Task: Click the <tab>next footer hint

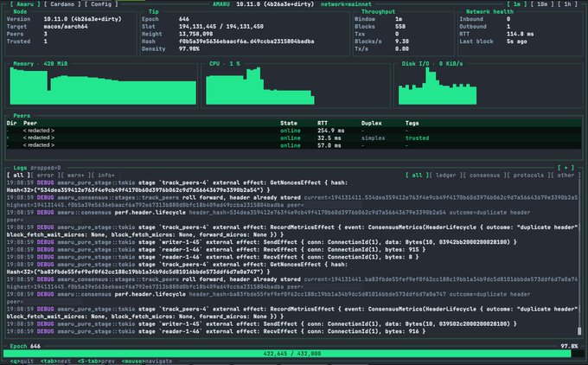Action: click(x=55, y=361)
